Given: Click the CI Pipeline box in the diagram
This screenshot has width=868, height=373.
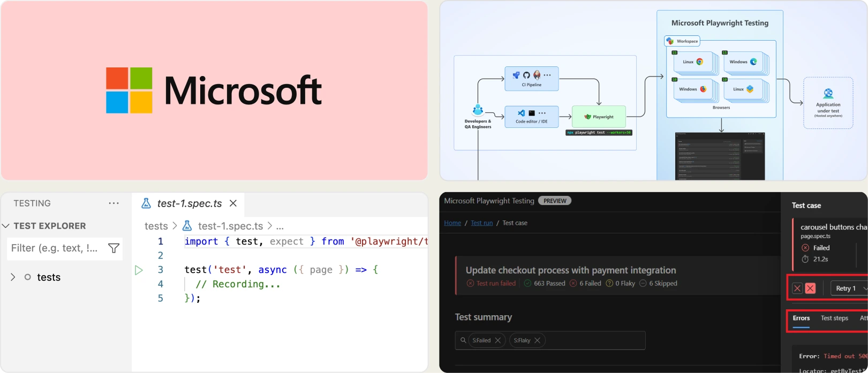Looking at the screenshot, I should click(532, 79).
